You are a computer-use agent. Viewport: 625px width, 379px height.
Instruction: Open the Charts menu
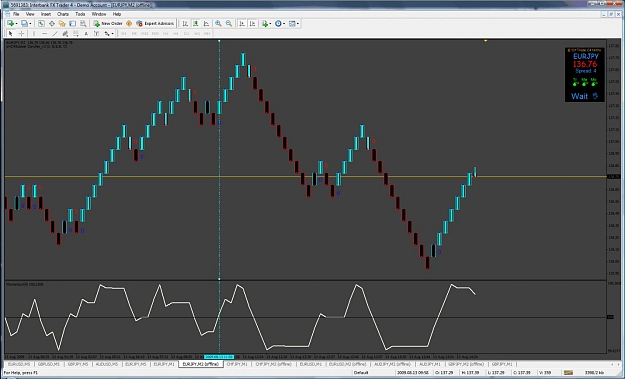pos(63,14)
